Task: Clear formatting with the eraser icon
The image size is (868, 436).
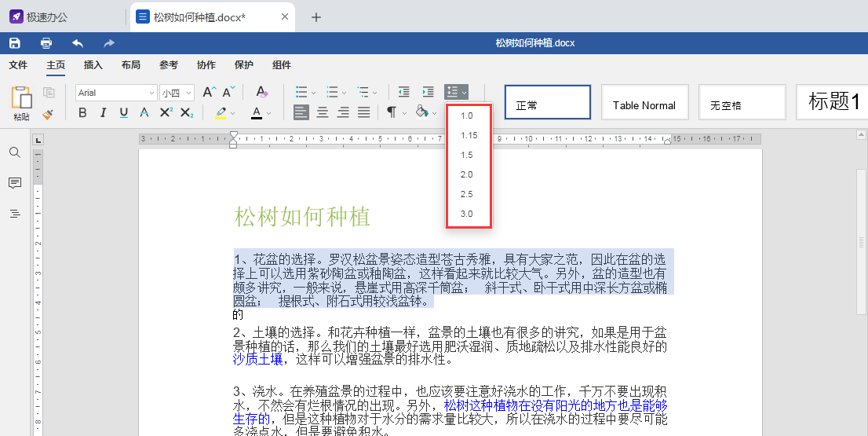Action: click(262, 93)
